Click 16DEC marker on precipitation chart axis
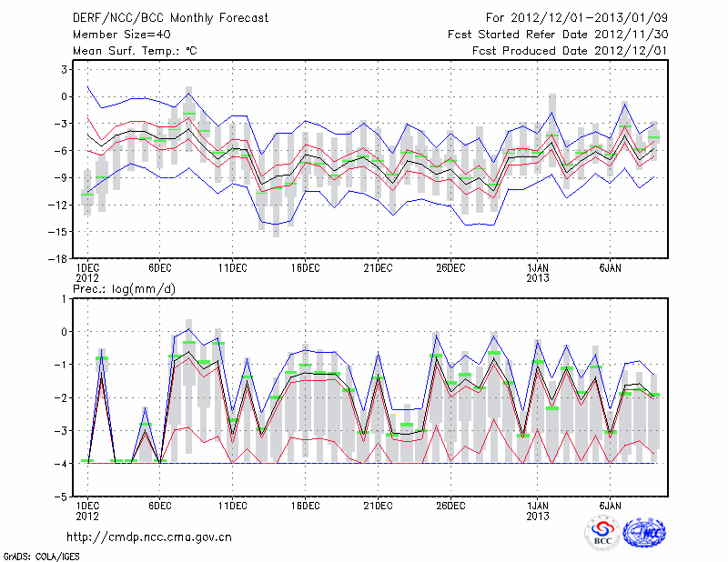The height and width of the screenshot is (562, 728). coord(305,506)
